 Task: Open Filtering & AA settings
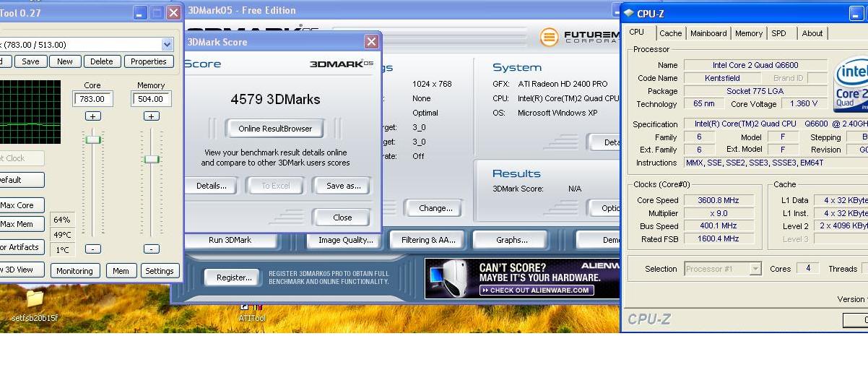click(428, 240)
